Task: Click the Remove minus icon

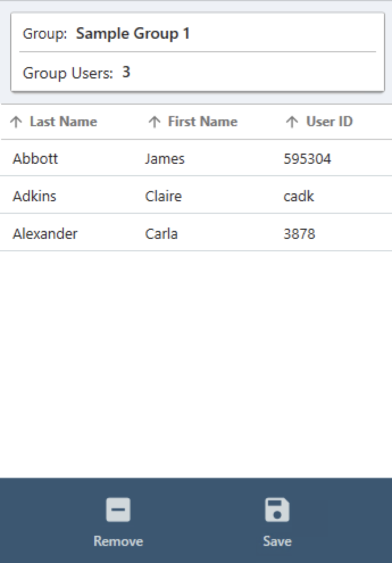Action: point(118,510)
